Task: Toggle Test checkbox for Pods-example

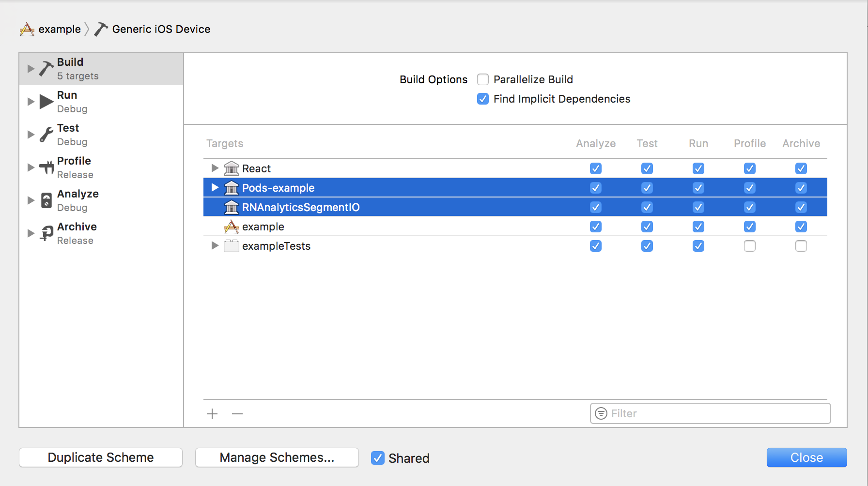Action: click(647, 188)
